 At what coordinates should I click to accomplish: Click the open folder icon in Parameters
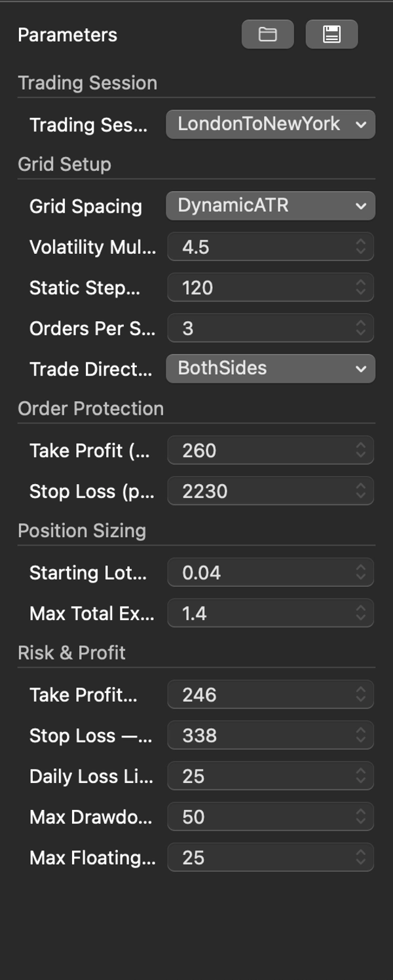click(267, 35)
